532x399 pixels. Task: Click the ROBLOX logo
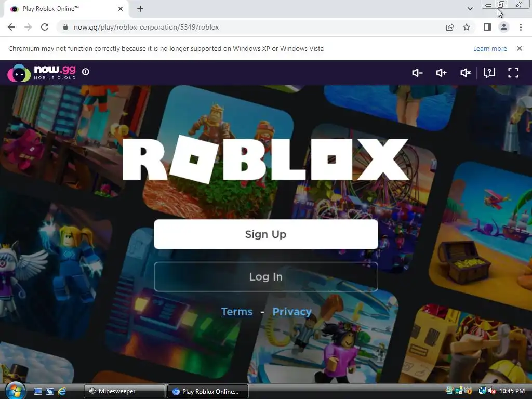[265, 159]
